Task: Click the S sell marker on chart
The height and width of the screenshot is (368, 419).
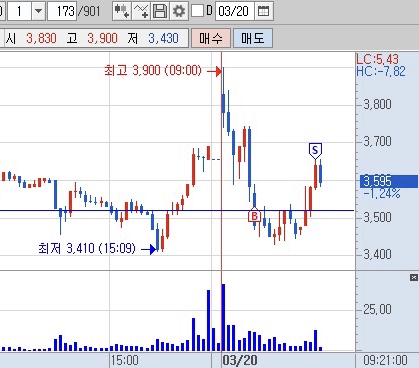Action: [x=315, y=151]
